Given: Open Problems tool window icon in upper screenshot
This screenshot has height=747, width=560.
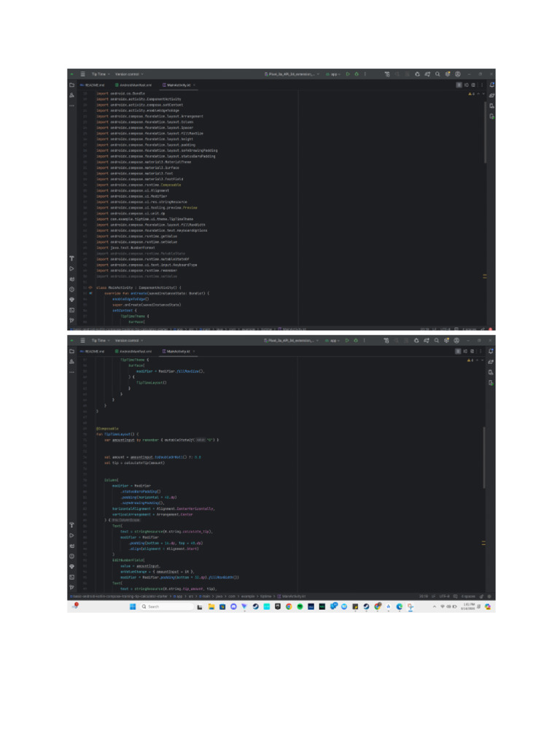Looking at the screenshot, I should (72, 289).
